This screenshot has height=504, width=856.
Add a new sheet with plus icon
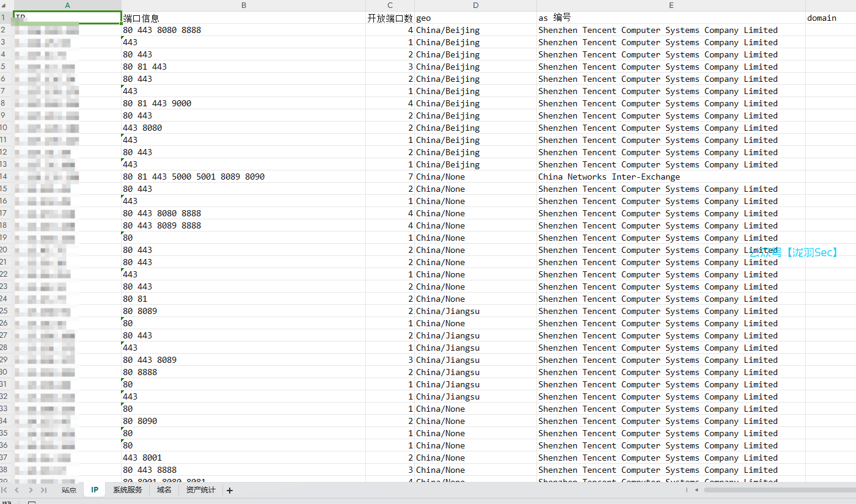[x=230, y=491]
